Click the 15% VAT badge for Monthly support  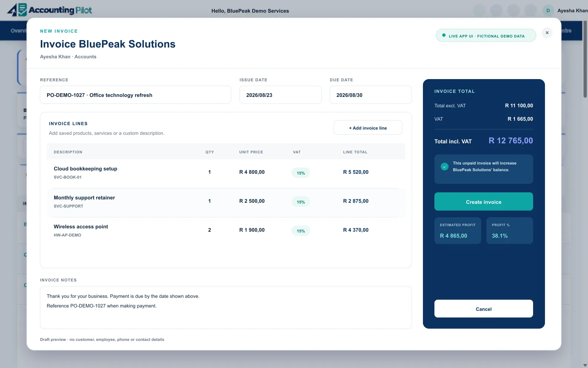point(300,202)
